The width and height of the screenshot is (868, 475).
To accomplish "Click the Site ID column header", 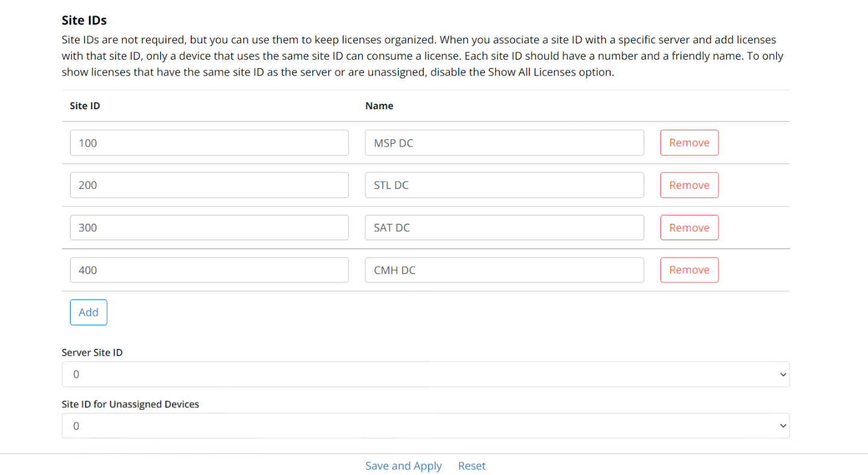I will tap(84, 106).
